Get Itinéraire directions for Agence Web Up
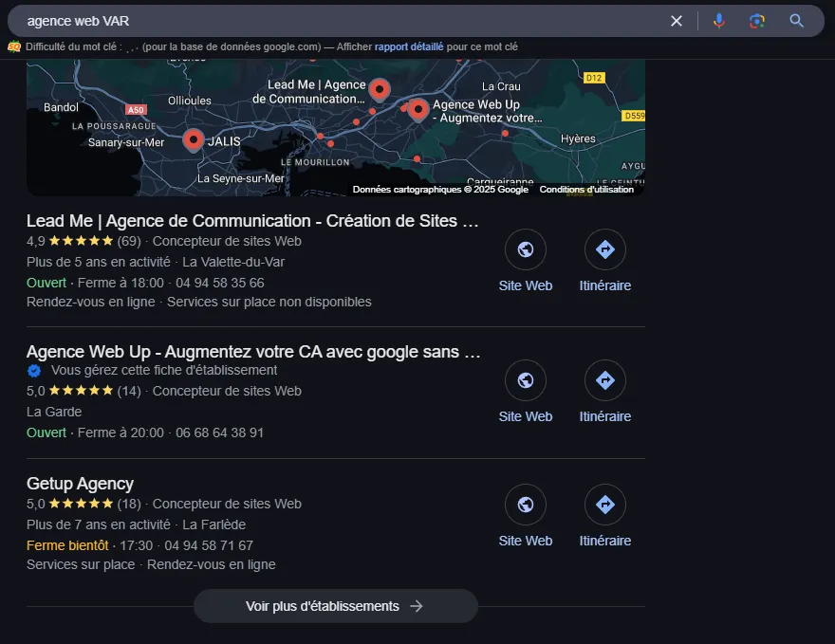The height and width of the screenshot is (644, 835). pos(605,380)
